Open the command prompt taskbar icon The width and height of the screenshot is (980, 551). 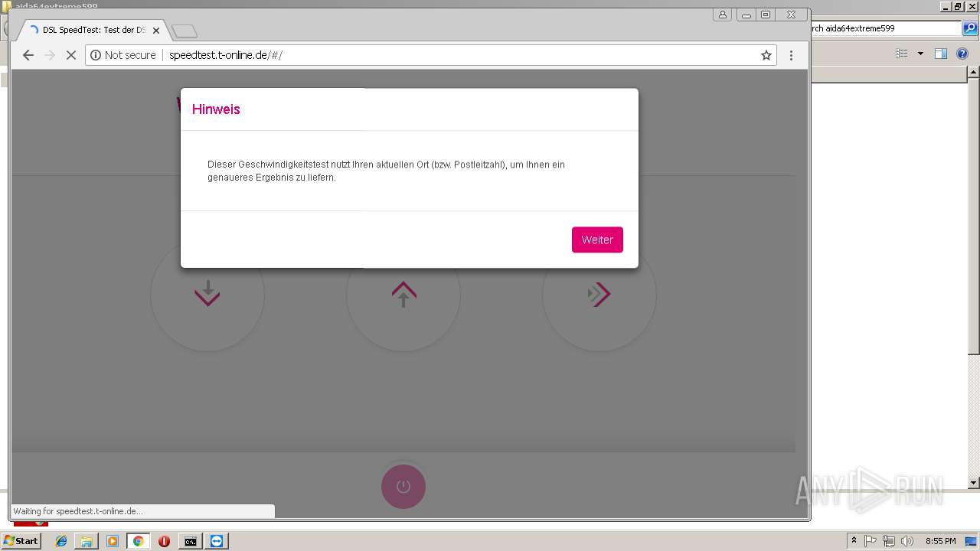pos(190,541)
